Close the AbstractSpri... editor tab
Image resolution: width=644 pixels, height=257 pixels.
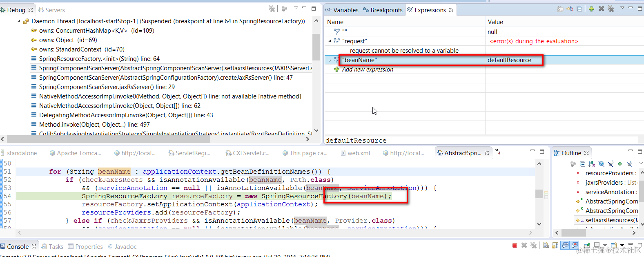click(x=487, y=153)
